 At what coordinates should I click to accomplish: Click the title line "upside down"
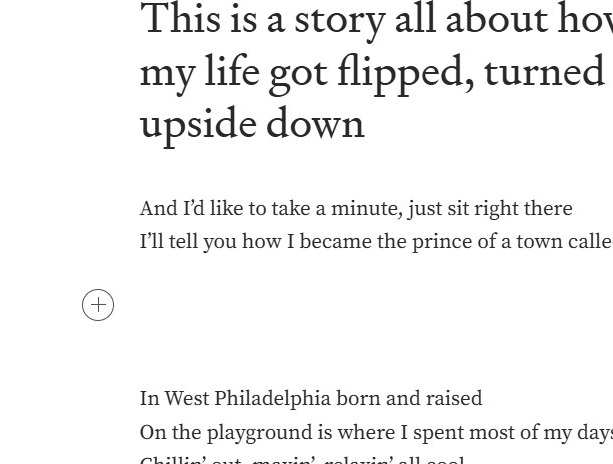click(252, 124)
